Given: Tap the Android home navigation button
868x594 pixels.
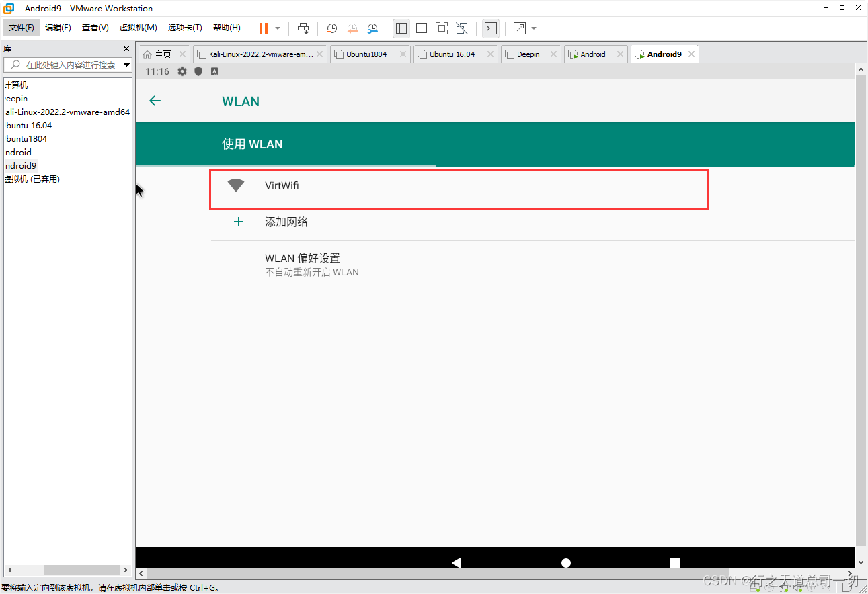Looking at the screenshot, I should (x=566, y=563).
